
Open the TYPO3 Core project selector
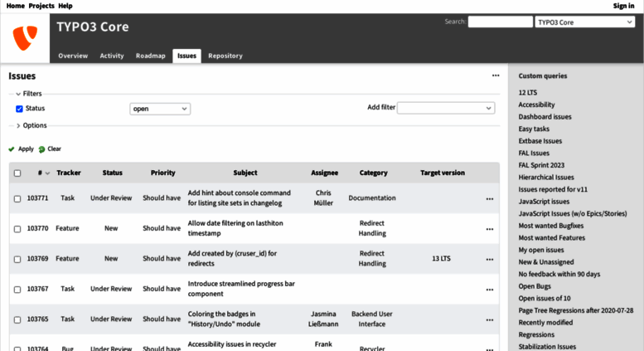[x=585, y=22]
